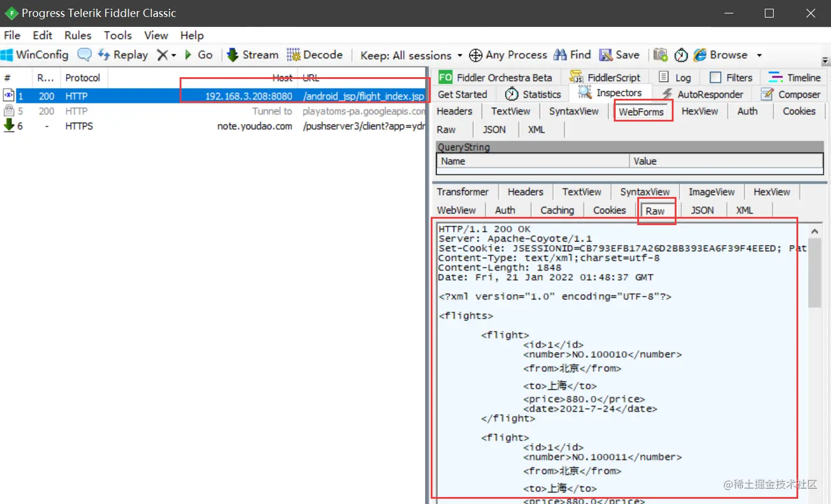Click the Decode grid icon
This screenshot has width=831, height=504.
tap(293, 55)
